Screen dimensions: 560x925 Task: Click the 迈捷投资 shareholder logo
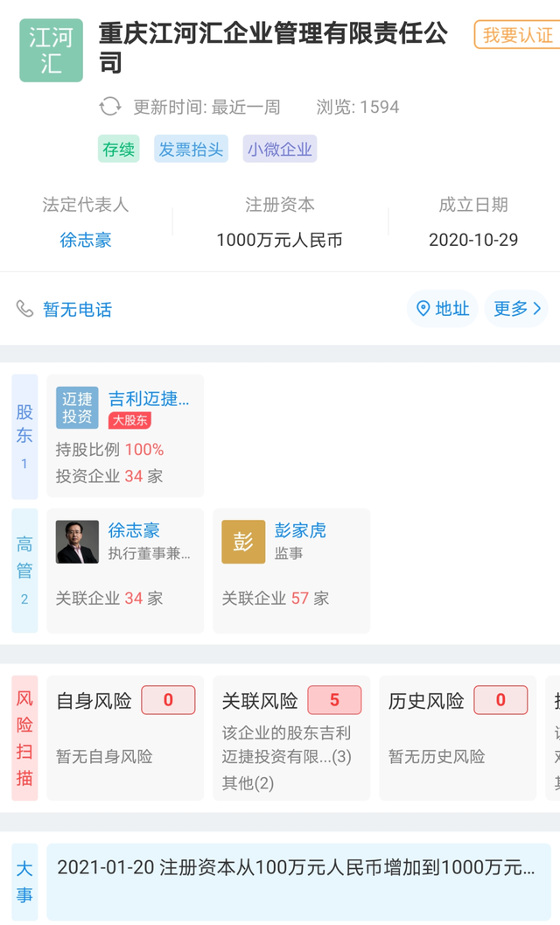point(77,408)
